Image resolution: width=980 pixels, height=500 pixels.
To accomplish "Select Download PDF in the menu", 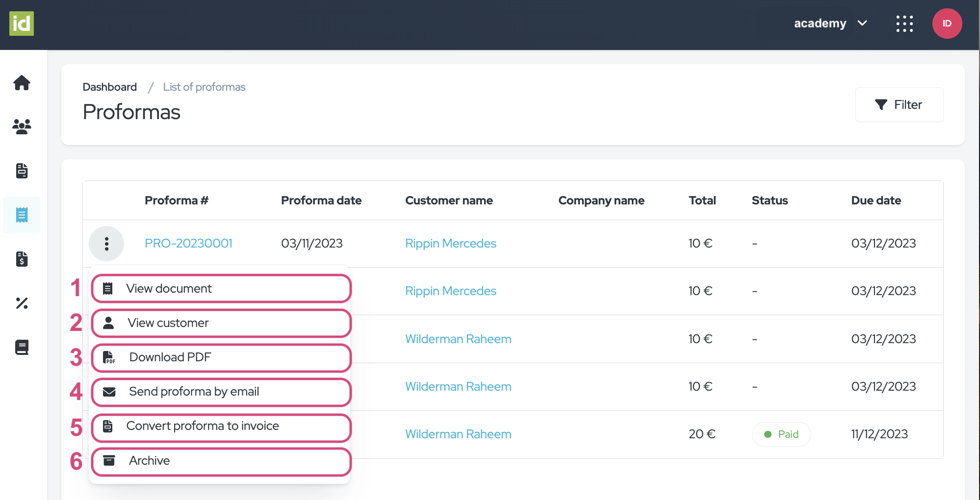I will [x=221, y=357].
